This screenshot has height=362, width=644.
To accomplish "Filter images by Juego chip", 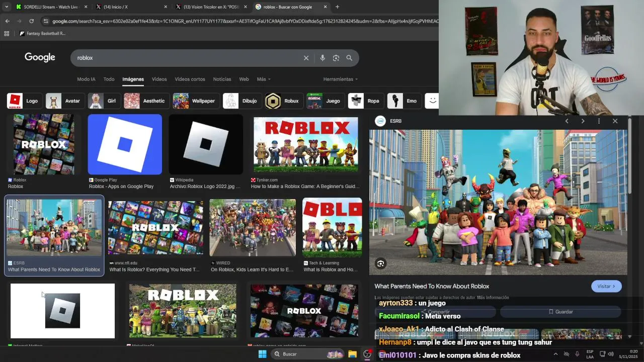I will click(x=325, y=101).
